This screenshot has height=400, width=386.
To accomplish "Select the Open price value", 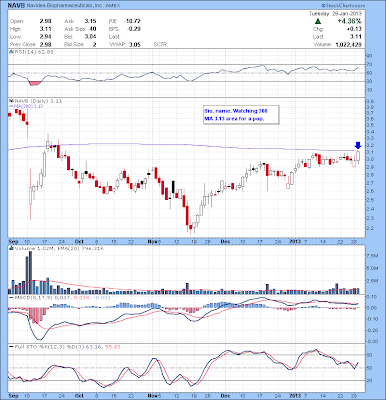I will point(45,21).
